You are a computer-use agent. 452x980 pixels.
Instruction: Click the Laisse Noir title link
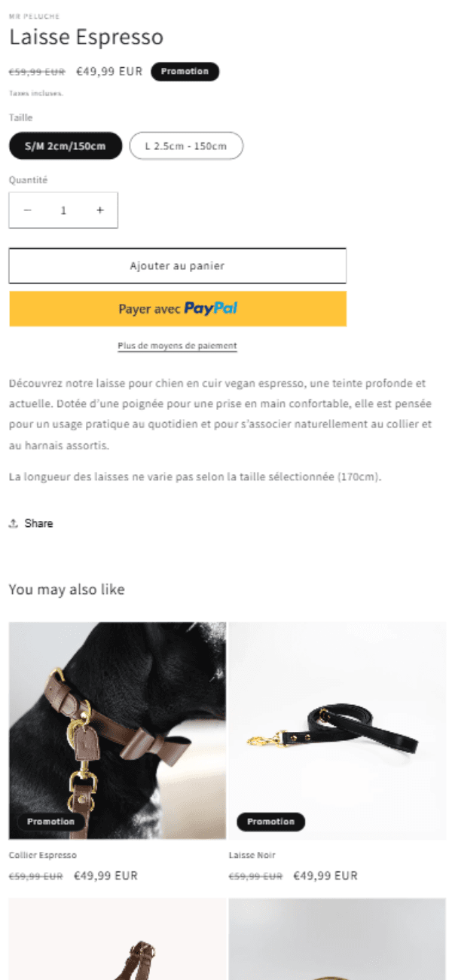pyautogui.click(x=252, y=855)
